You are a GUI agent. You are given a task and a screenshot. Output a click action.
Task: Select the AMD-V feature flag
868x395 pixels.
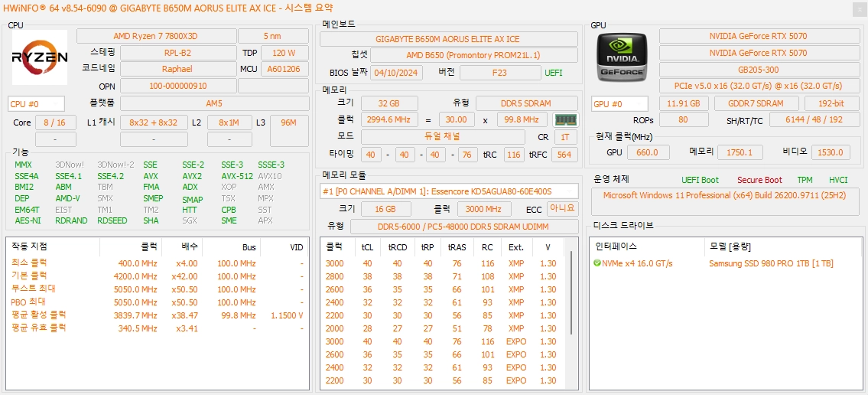point(67,197)
